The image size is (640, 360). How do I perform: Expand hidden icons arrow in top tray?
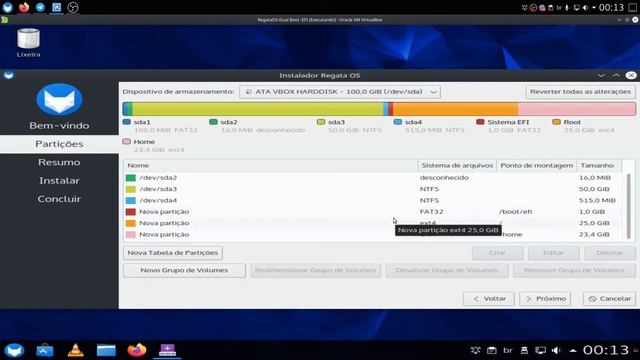pyautogui.click(x=594, y=8)
